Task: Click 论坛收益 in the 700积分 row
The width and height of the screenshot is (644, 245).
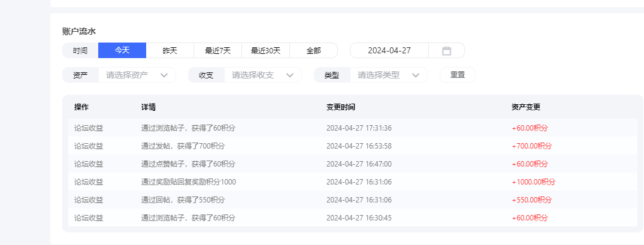Action: tap(89, 146)
